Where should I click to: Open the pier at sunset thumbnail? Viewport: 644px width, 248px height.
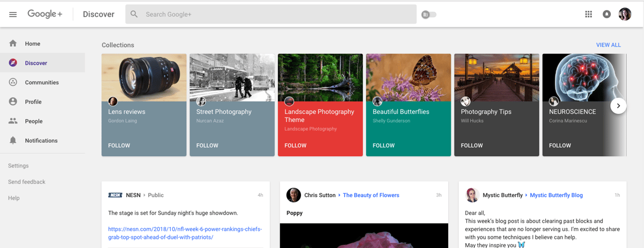pyautogui.click(x=496, y=77)
